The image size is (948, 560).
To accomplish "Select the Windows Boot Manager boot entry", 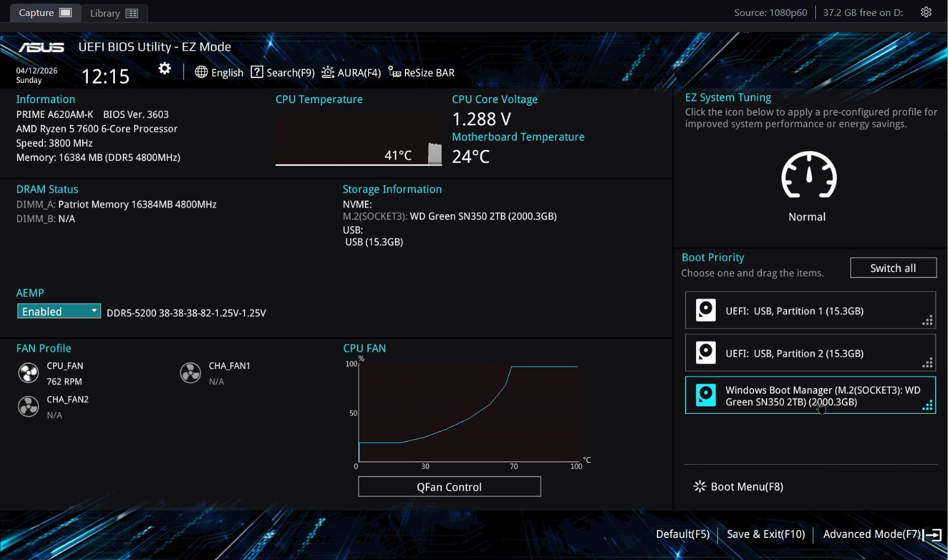I will coord(810,395).
